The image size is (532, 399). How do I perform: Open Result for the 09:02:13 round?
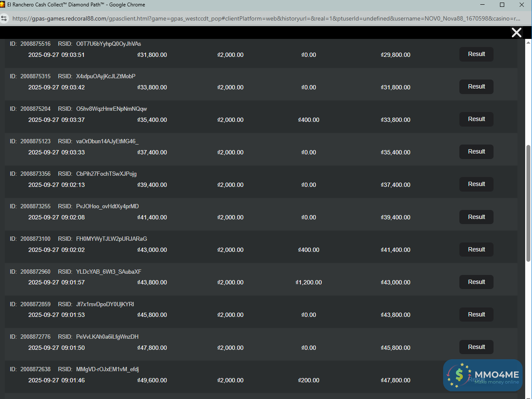point(476,184)
